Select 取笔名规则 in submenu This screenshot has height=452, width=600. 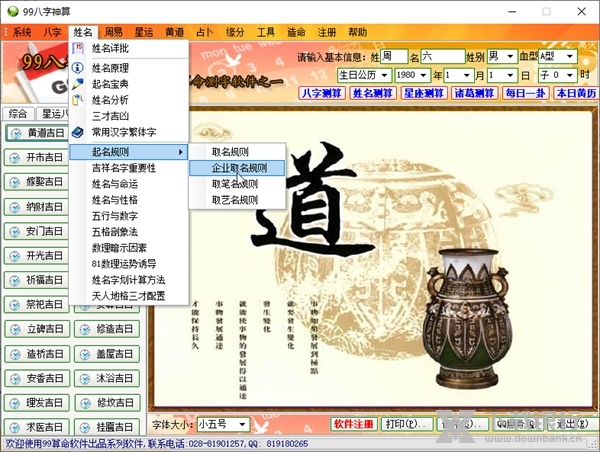(237, 184)
